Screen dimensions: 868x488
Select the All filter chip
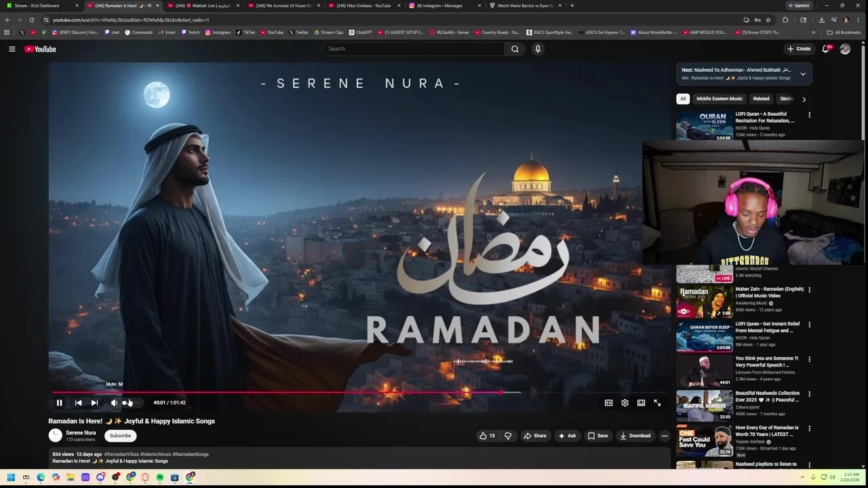tap(683, 99)
